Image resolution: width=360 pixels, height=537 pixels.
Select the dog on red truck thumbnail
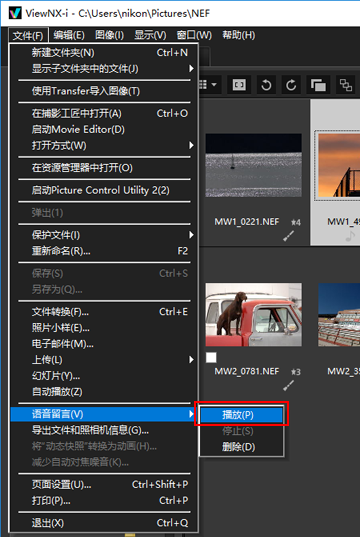click(253, 314)
